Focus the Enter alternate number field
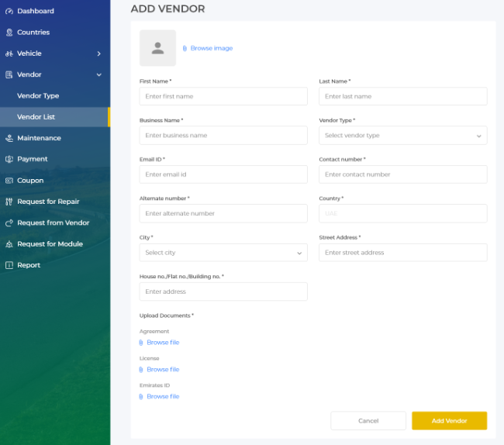 pyautogui.click(x=223, y=214)
